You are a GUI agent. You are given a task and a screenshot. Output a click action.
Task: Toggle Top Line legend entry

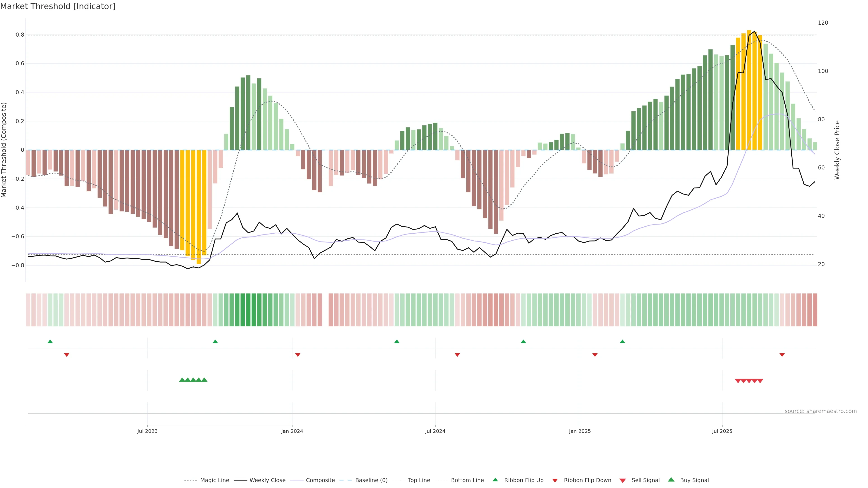419,480
